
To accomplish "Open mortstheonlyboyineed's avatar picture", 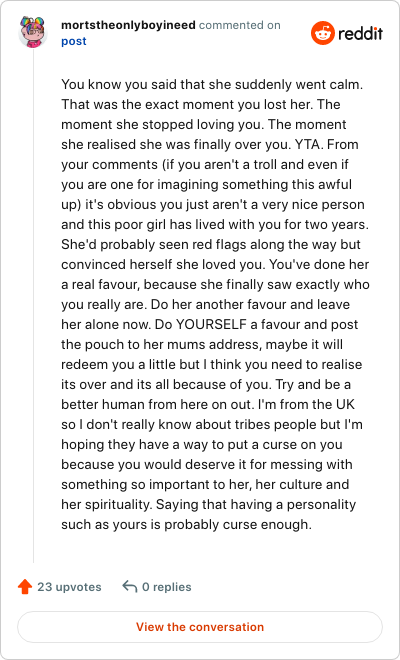I will 33,32.
